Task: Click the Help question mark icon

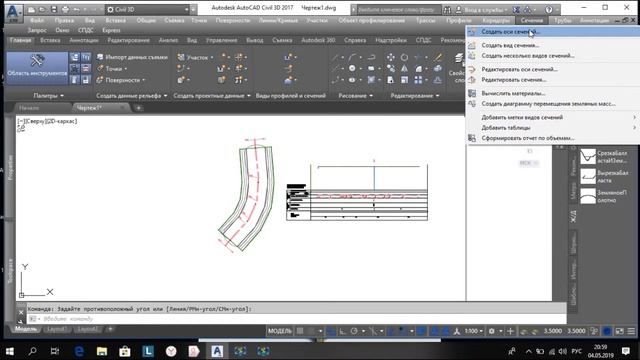Action: pyautogui.click(x=549, y=9)
